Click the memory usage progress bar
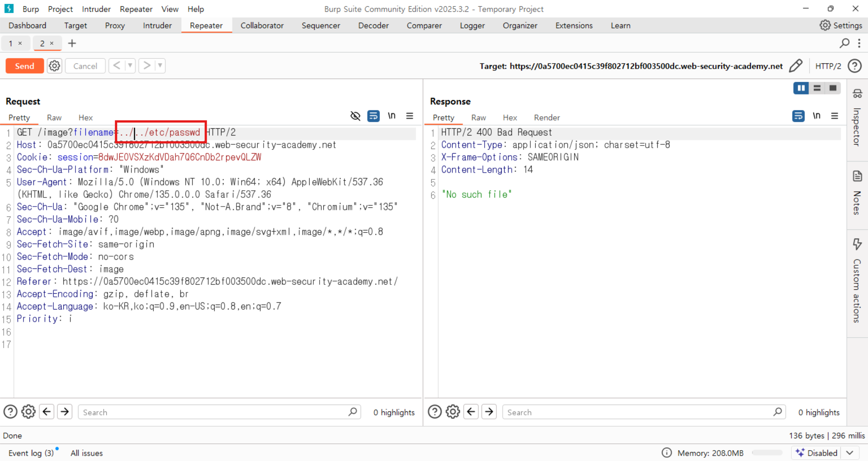 767,453
